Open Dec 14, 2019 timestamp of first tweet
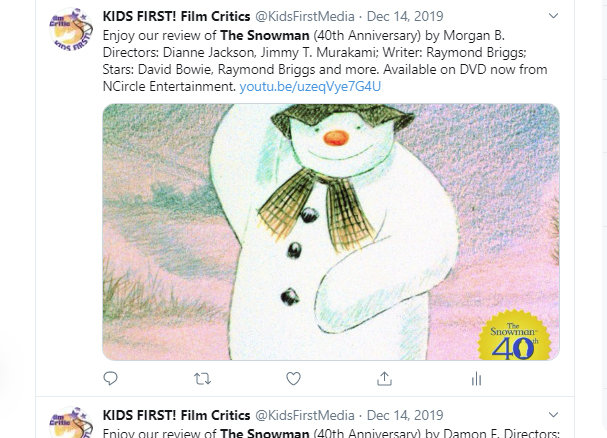 pos(405,16)
